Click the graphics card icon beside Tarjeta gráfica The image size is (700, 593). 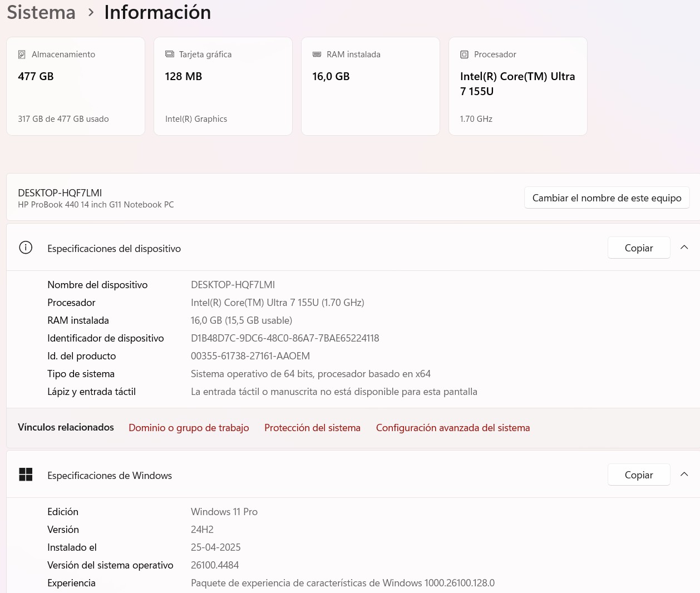pyautogui.click(x=170, y=54)
